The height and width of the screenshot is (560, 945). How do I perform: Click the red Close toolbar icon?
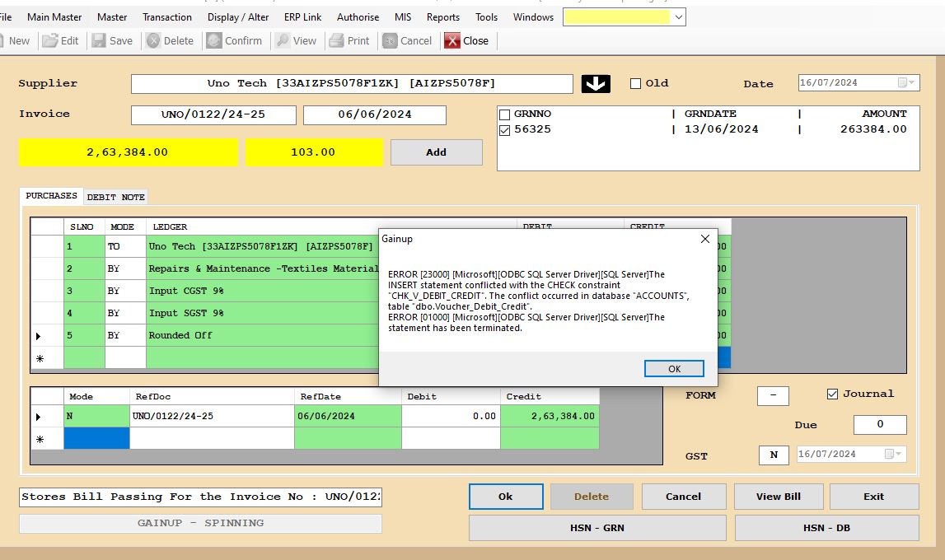click(x=452, y=40)
